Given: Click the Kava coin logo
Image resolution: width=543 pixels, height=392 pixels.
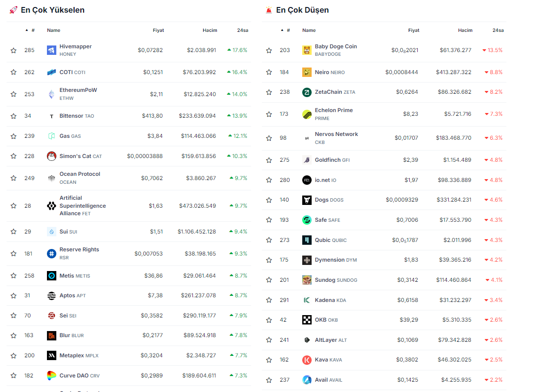Looking at the screenshot, I should point(307,360).
